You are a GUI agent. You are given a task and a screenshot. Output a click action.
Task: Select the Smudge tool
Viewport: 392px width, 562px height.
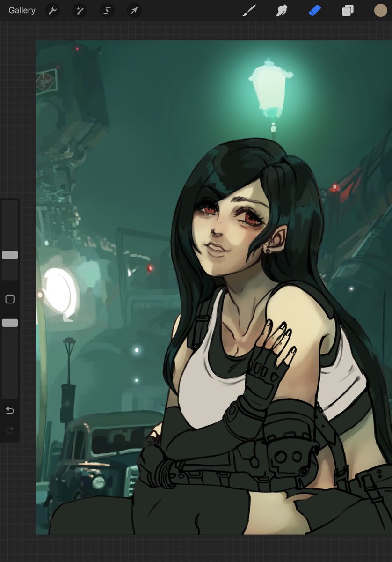282,10
